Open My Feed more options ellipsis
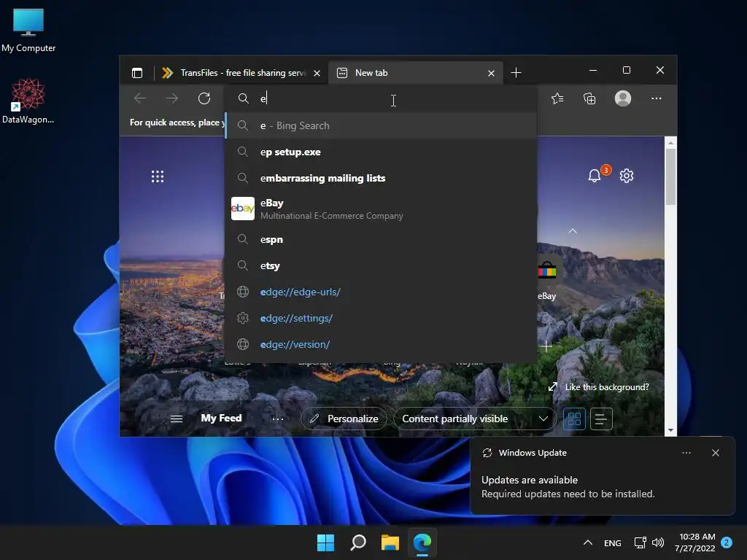The height and width of the screenshot is (560, 747). [278, 419]
